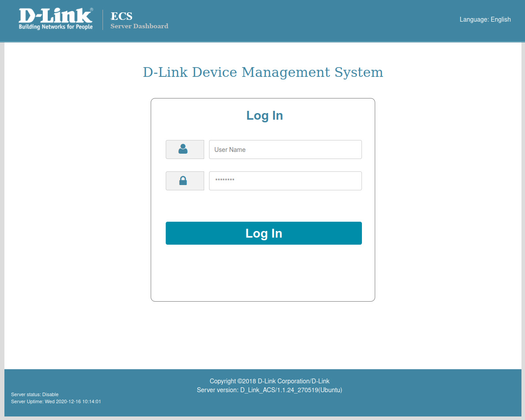
Task: Click the padlock icon beside the password field
Action: click(x=183, y=181)
